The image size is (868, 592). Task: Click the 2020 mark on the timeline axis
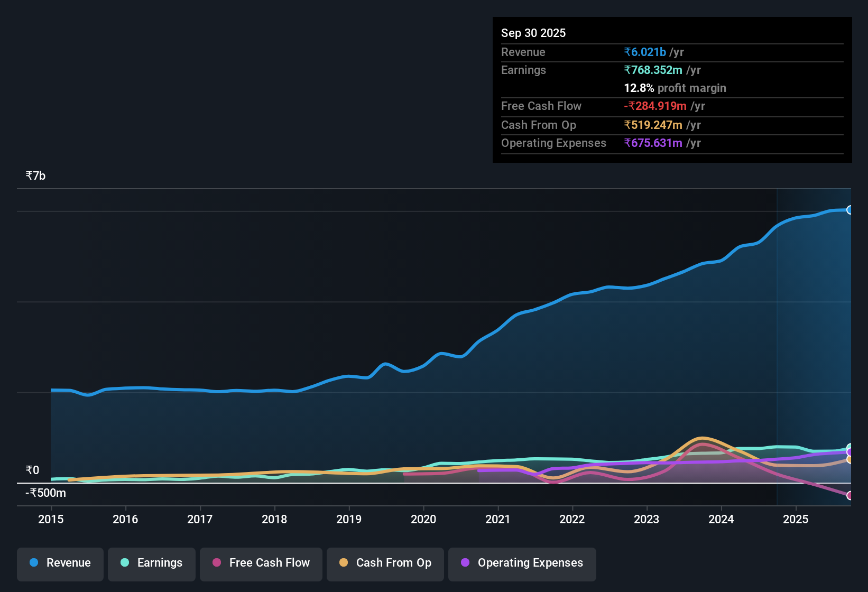point(423,520)
